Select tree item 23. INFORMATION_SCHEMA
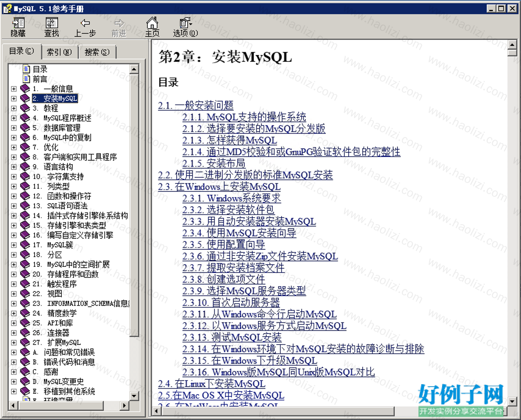Screen dimensions: 521x420 coord(81,303)
